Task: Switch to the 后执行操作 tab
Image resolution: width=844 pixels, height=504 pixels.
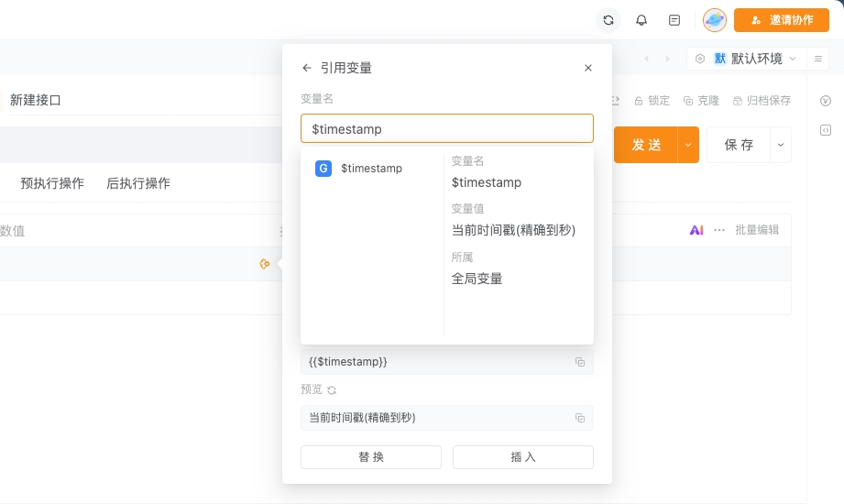Action: (138, 183)
